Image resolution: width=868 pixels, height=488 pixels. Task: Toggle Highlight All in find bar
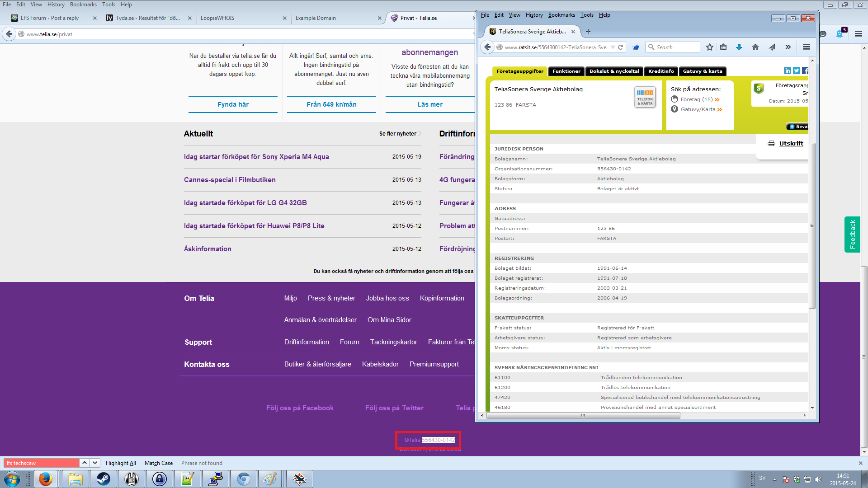click(121, 463)
